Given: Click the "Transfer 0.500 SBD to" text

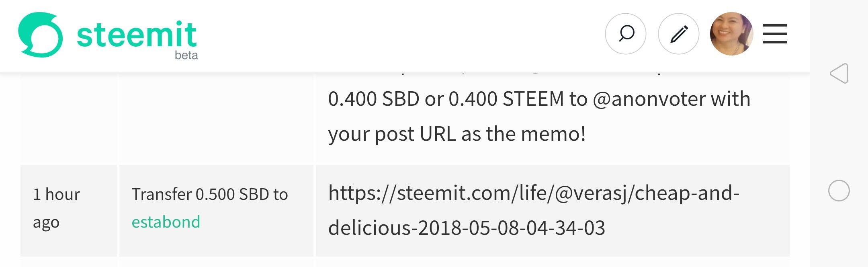Looking at the screenshot, I should 210,195.
